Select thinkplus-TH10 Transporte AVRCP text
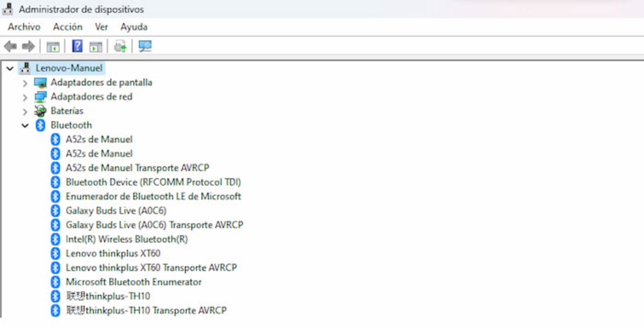Viewport: 644px width, 328px height. coord(146,311)
